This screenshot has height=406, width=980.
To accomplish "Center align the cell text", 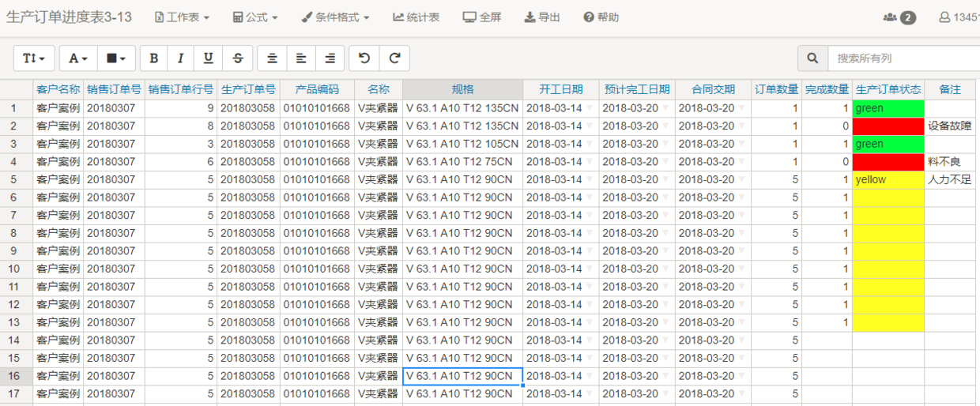I will (272, 58).
